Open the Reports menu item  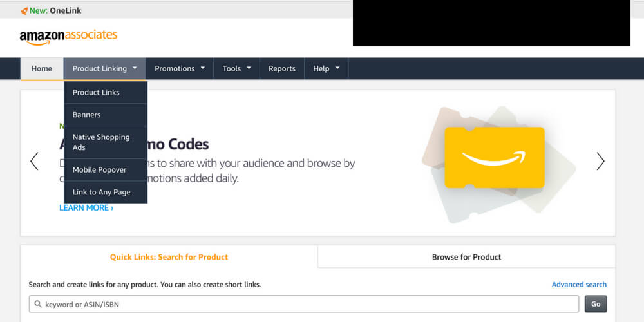pyautogui.click(x=282, y=69)
